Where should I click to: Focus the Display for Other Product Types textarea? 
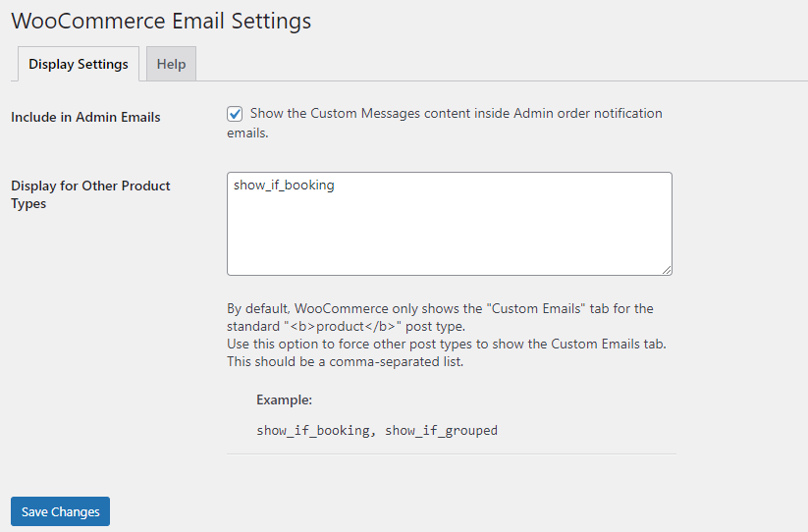click(449, 224)
